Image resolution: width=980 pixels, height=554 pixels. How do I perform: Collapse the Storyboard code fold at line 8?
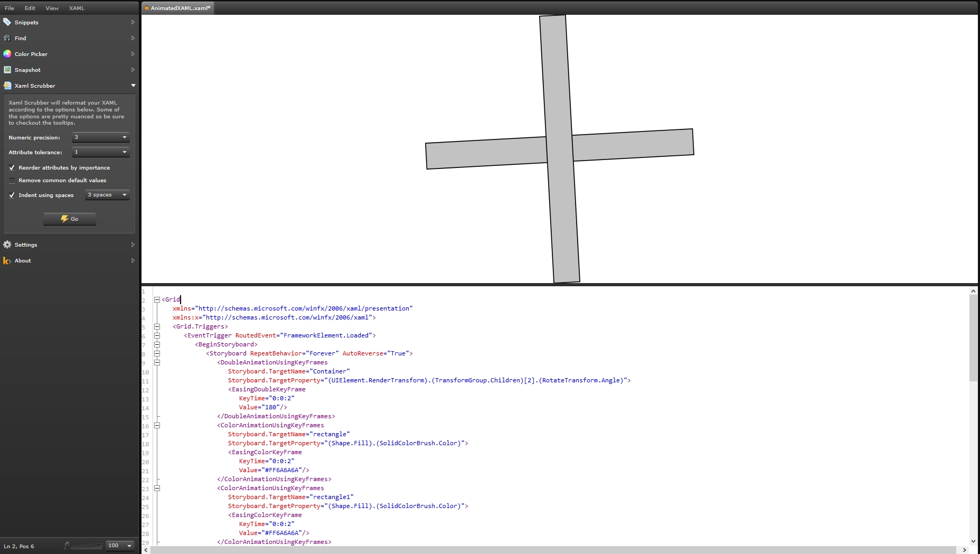click(157, 354)
